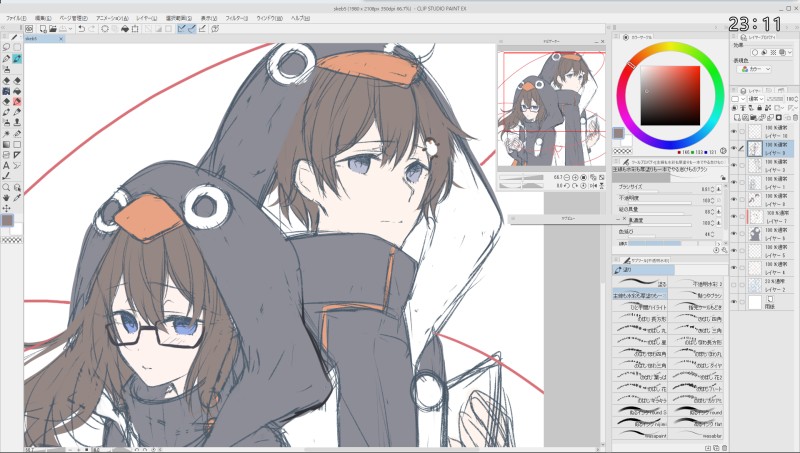The width and height of the screenshot is (800, 453).
Task: Open the 表現色 カラー dropdown in Layer Property
Action: tap(754, 69)
